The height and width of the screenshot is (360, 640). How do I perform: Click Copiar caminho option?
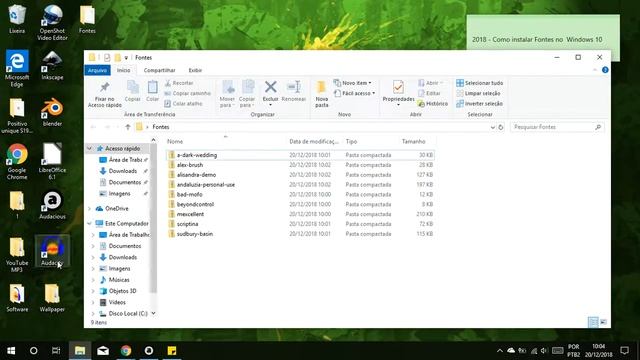[x=188, y=93]
